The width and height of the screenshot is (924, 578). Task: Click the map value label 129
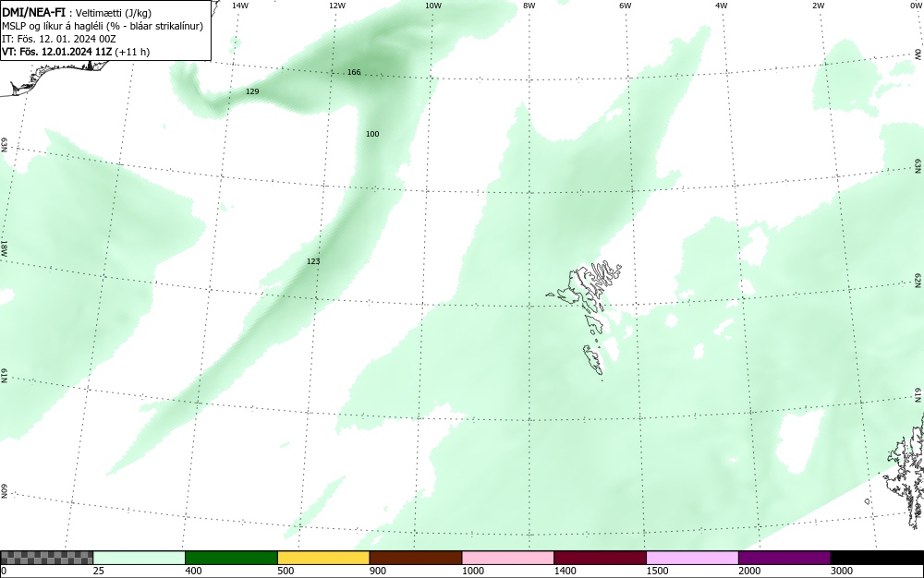252,91
